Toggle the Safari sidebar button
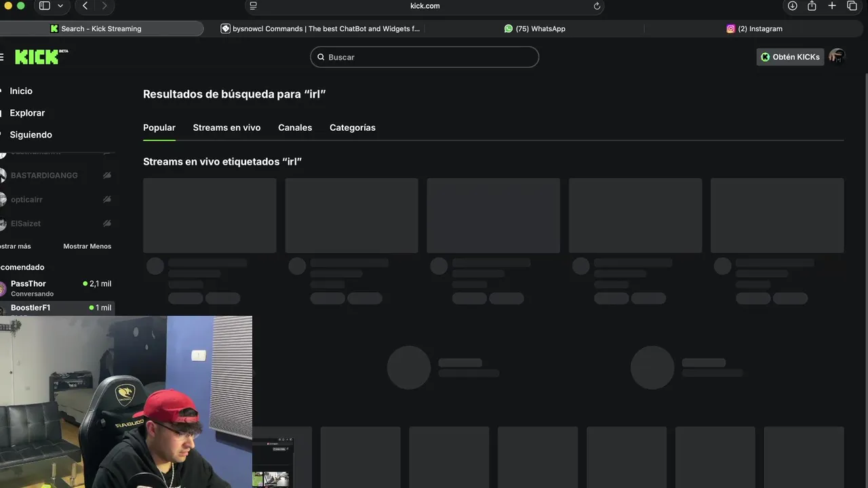868x488 pixels. [x=44, y=6]
